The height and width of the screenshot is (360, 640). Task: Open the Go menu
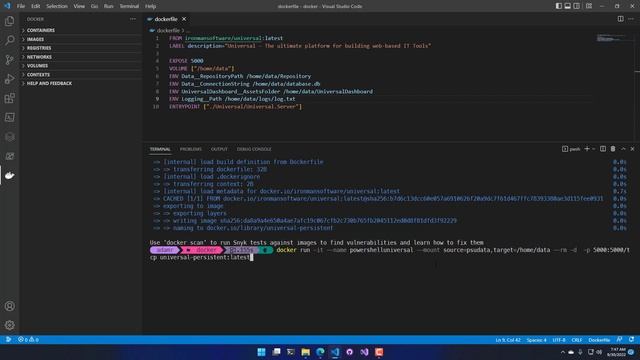(94, 6)
